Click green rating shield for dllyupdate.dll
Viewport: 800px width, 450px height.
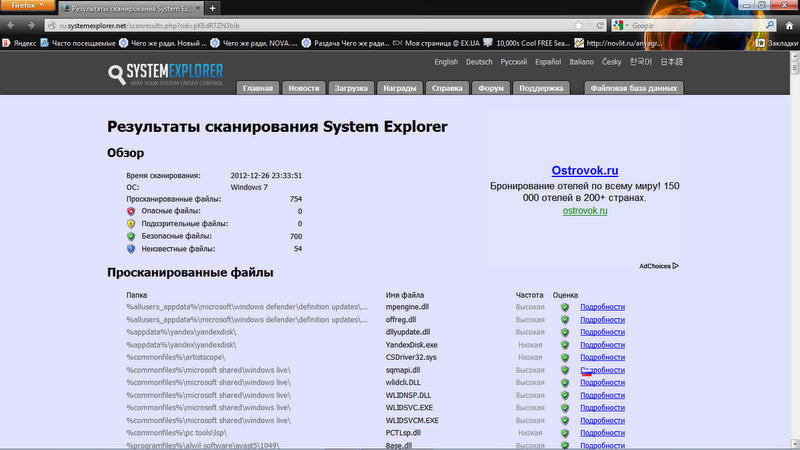tap(565, 332)
